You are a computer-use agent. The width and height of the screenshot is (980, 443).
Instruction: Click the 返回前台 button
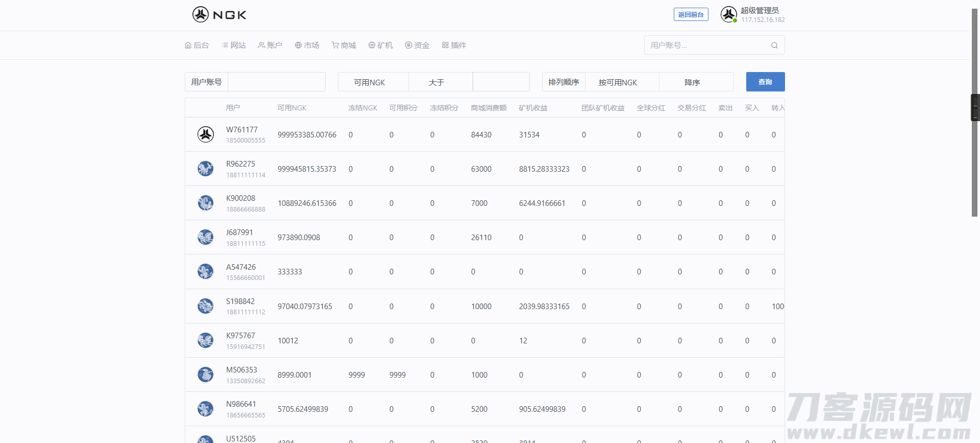pos(691,15)
